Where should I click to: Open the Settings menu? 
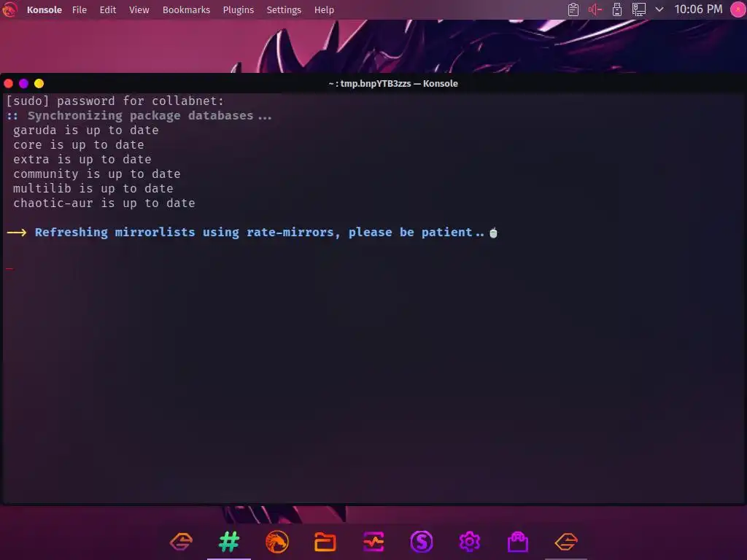coord(284,10)
